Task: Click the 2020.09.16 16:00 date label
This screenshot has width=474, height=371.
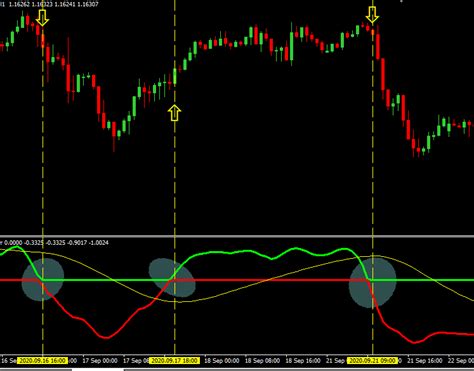Action: [43, 361]
